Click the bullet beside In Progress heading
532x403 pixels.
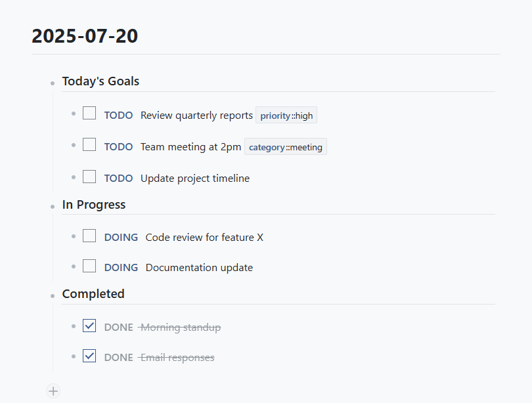click(52, 206)
